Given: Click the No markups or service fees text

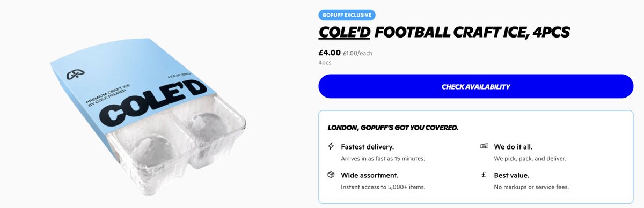Looking at the screenshot, I should [531, 187].
